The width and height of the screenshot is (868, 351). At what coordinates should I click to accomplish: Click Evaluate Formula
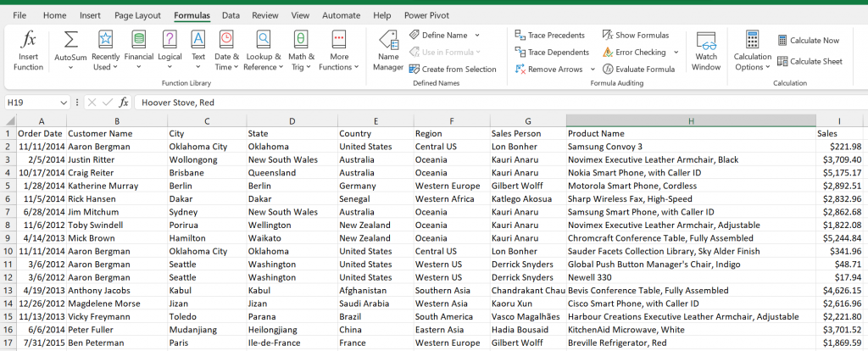[639, 70]
